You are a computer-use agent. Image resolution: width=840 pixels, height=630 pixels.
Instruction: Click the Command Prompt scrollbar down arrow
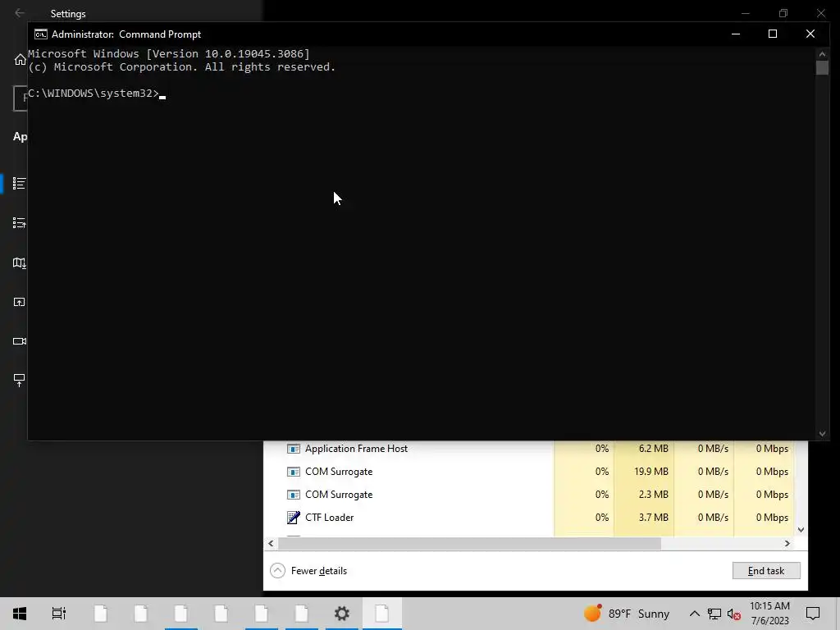point(822,434)
